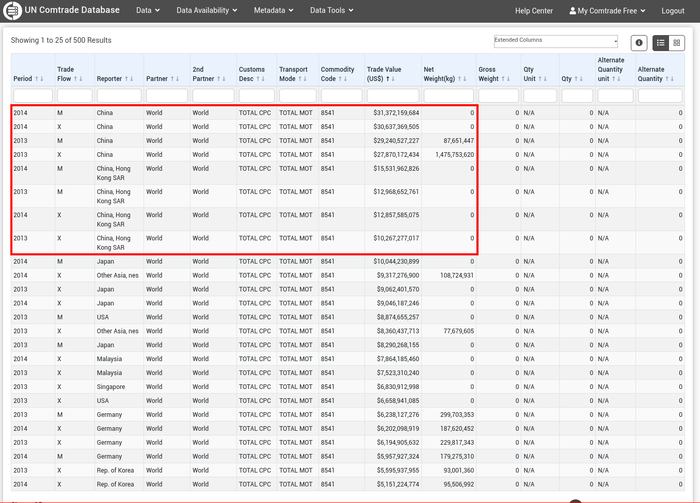700x503 pixels.
Task: Click the Period filter input box
Action: [x=32, y=95]
